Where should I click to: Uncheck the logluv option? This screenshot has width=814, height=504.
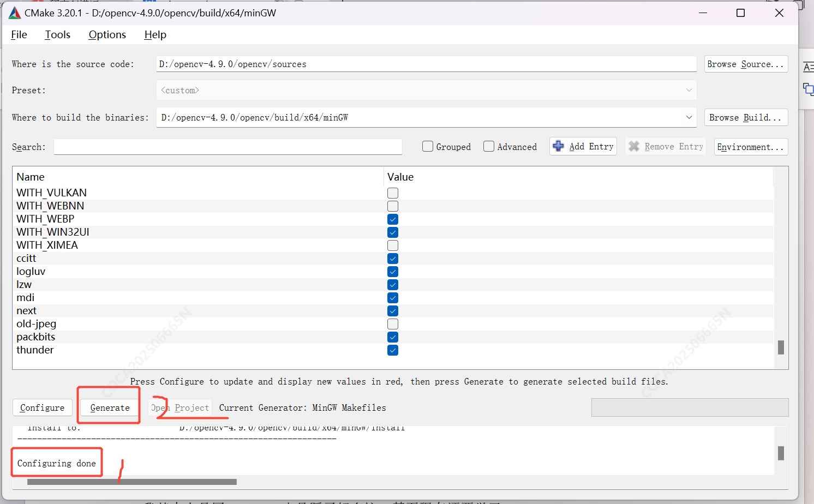click(x=393, y=272)
